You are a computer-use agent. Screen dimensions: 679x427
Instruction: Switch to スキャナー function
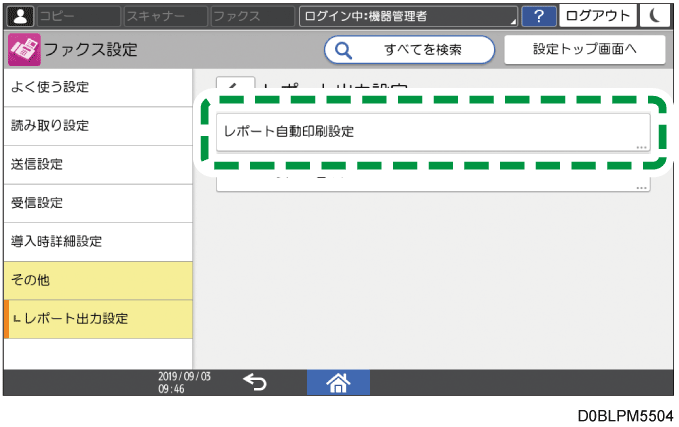pos(165,16)
